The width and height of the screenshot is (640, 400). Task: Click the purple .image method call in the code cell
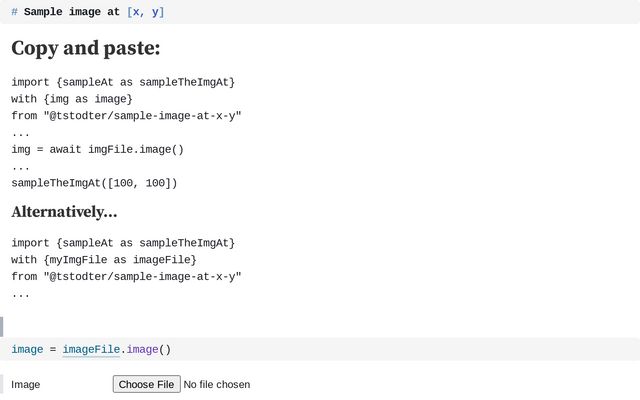[142, 349]
